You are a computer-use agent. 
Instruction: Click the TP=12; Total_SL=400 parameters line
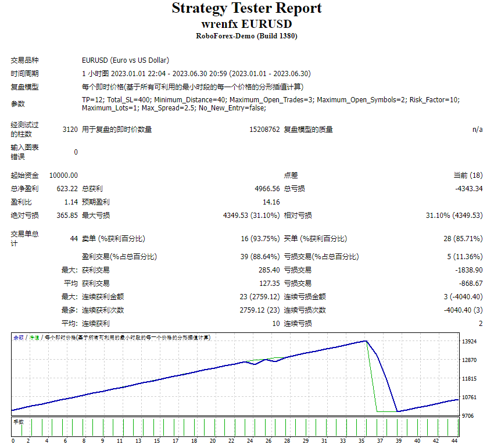point(271,100)
